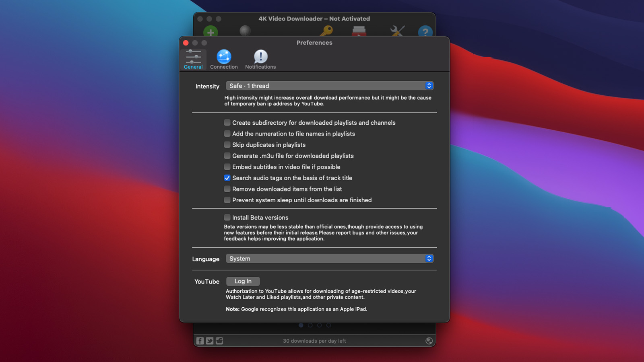Select the second page indicator dot
The image size is (644, 362).
310,325
